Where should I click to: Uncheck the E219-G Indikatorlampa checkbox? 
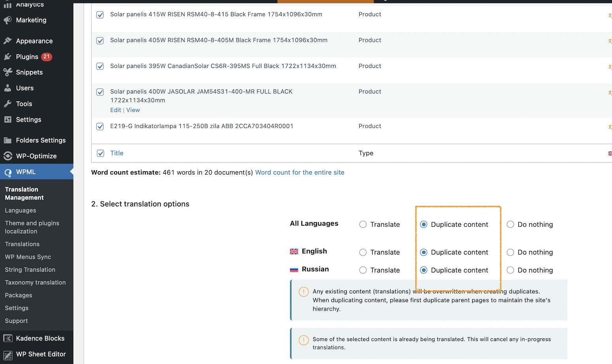[100, 126]
